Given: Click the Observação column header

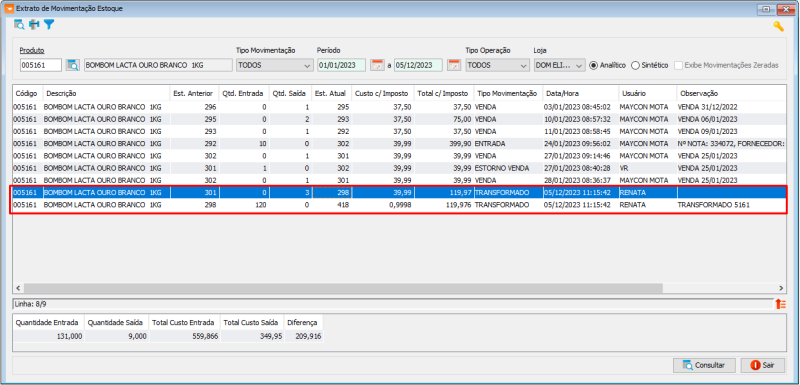Looking at the screenshot, I should 731,93.
